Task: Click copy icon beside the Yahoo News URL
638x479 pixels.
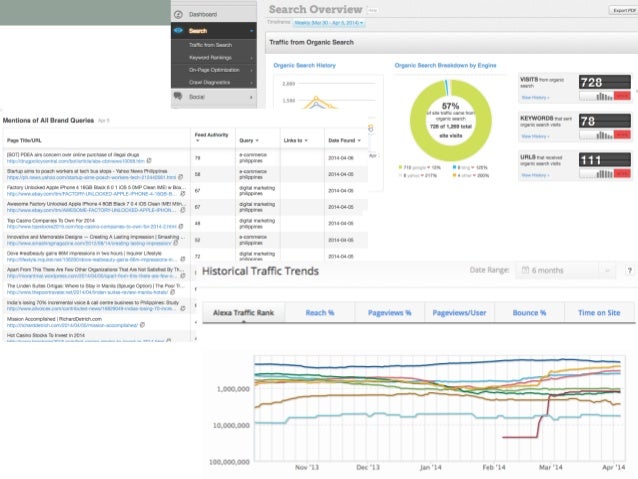Action: pyautogui.click(x=180, y=177)
